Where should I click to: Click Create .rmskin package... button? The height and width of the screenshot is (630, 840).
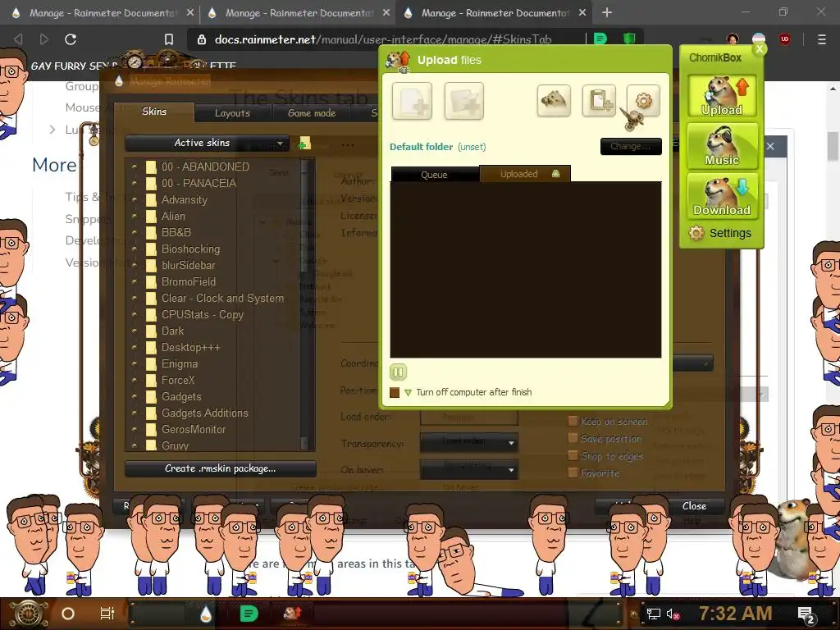coord(220,468)
